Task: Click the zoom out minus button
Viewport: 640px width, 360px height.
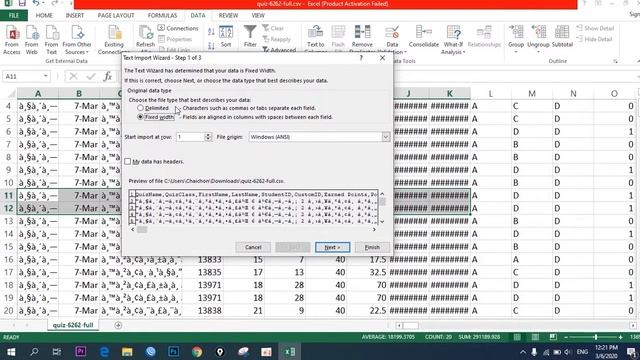Action: pos(566,337)
